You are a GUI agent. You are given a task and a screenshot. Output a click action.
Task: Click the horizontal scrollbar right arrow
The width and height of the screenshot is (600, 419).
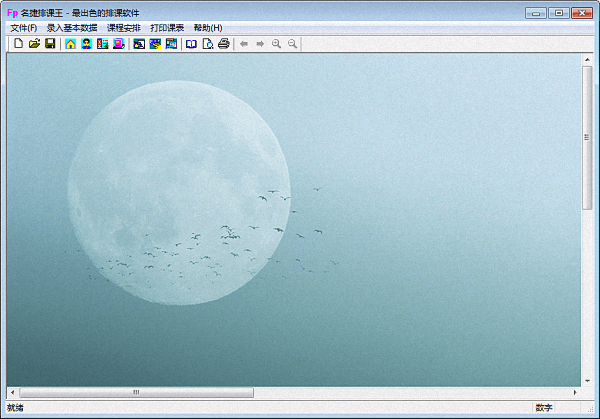[x=574, y=393]
